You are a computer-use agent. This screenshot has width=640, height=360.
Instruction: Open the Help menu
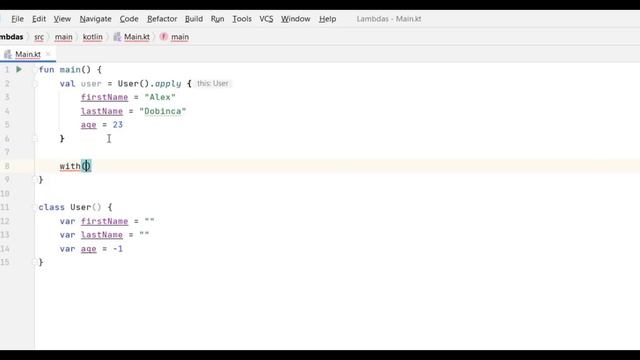(327, 19)
